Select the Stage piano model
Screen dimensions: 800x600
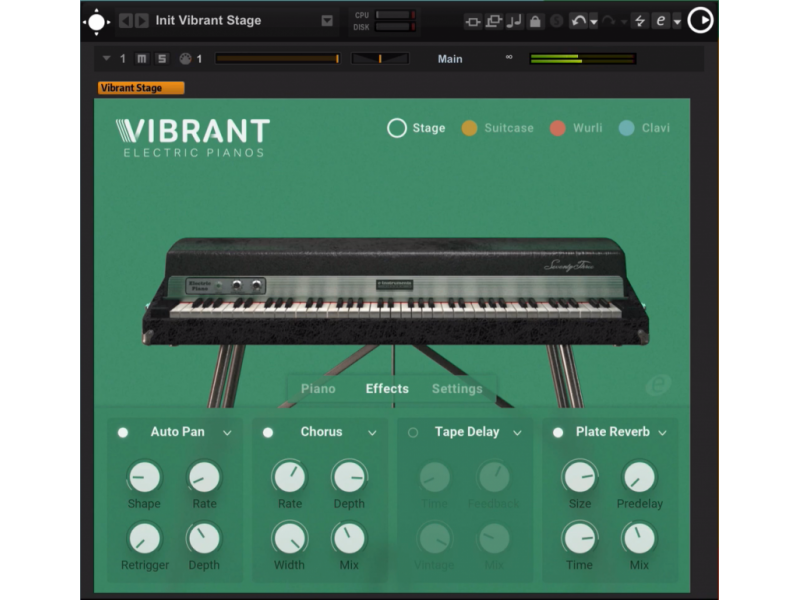click(416, 128)
